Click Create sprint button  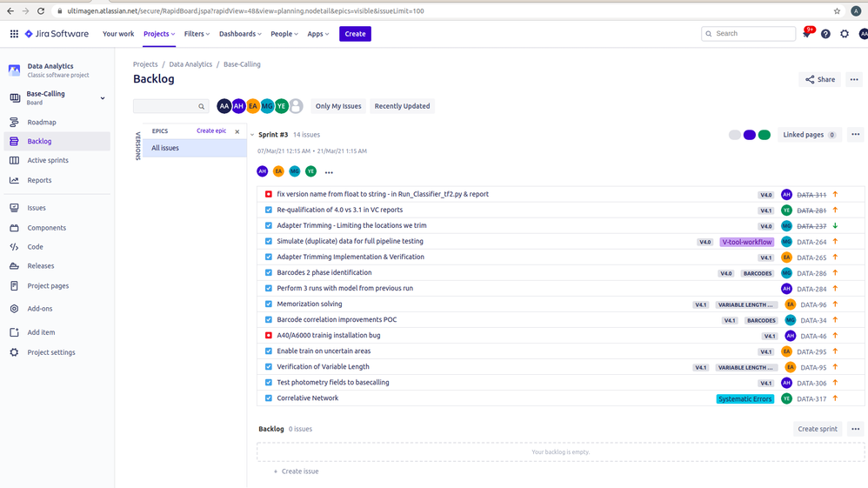pos(817,429)
